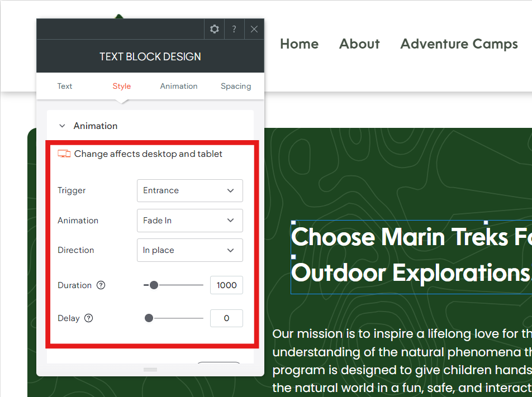
Task: Open the panel settings gear icon
Action: coord(214,29)
